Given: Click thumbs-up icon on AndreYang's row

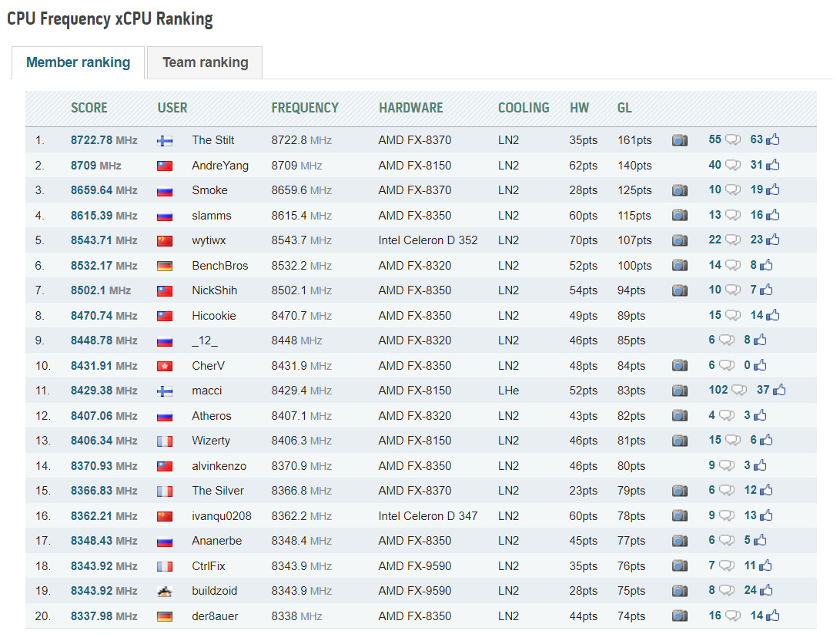Looking at the screenshot, I should tap(772, 165).
